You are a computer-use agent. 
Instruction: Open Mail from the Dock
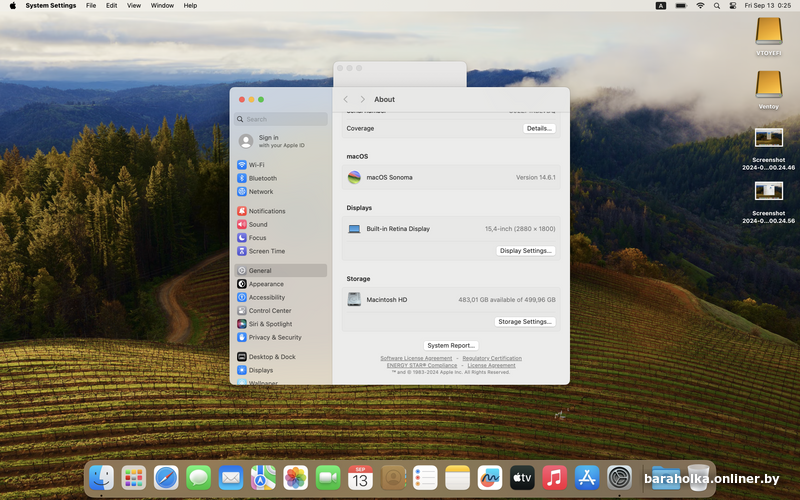[x=231, y=478]
